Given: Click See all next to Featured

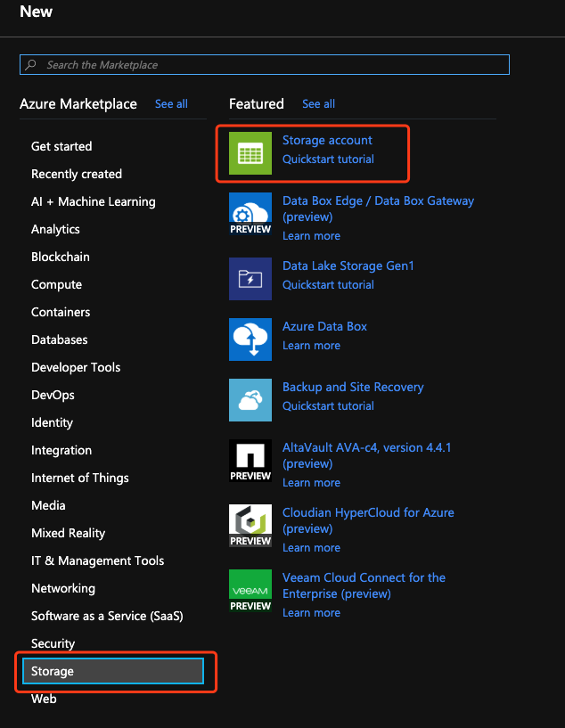Looking at the screenshot, I should [318, 104].
